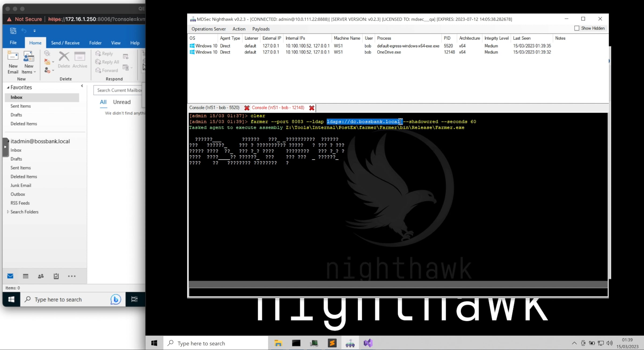Collapse the itadmin@bossbank.local account tree
Image resolution: width=644 pixels, height=350 pixels.
pos(8,141)
